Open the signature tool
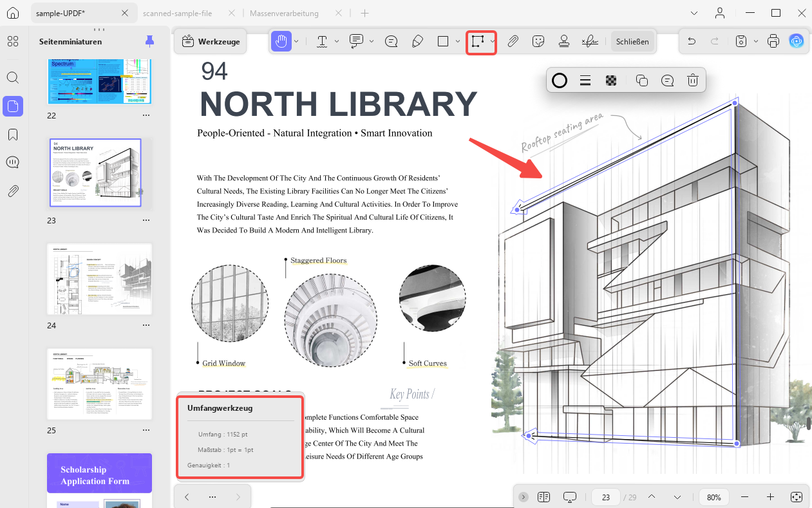Viewport: 812px width, 508px height. pyautogui.click(x=589, y=41)
